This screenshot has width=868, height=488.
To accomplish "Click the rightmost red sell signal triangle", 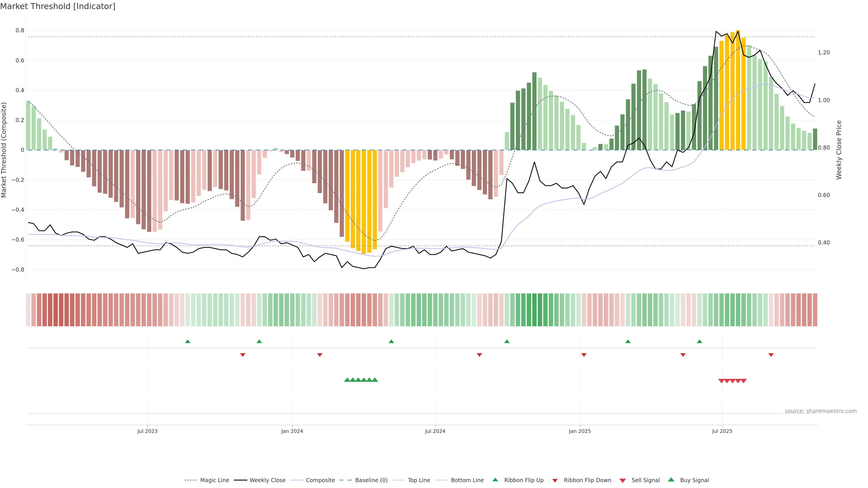I will point(744,381).
